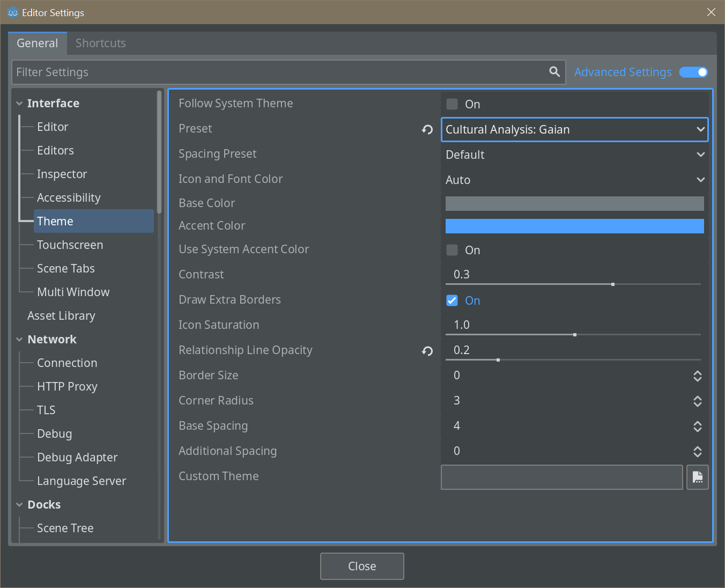
Task: Close the Editor Settings window
Action: point(711,12)
